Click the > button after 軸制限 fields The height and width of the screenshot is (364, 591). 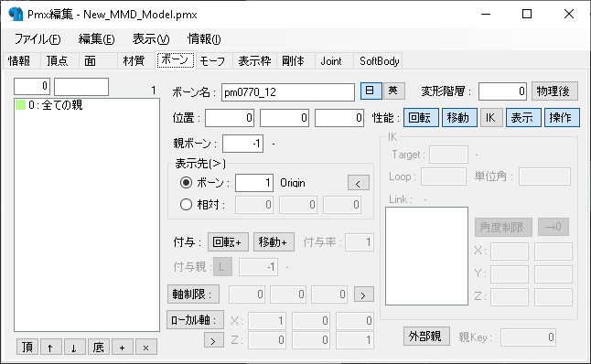click(x=364, y=294)
